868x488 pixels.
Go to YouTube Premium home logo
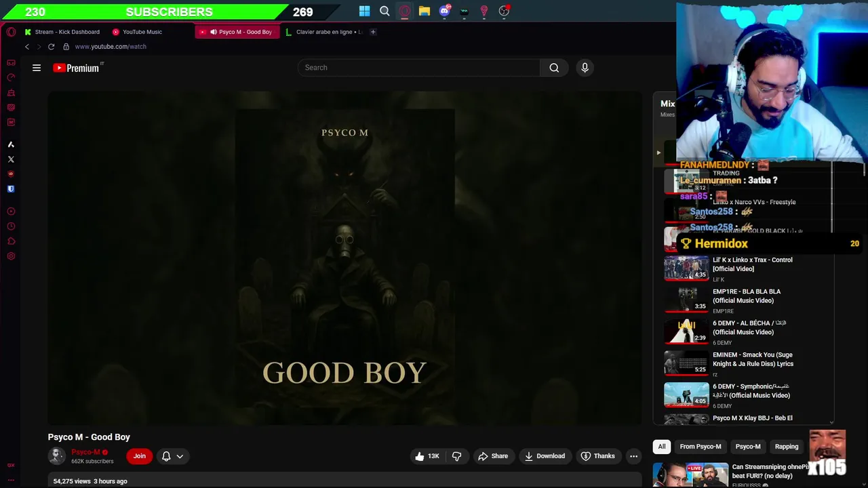(x=77, y=68)
